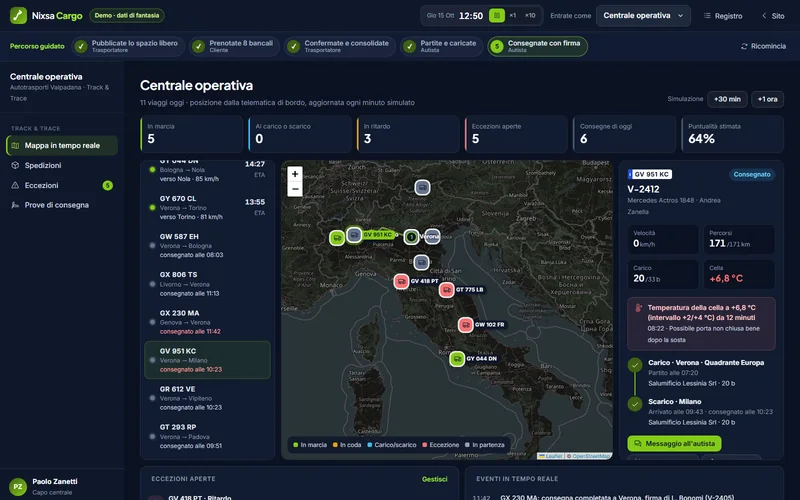Open Mappa in tempo reale
The height and width of the screenshot is (500, 800).
pos(62,145)
